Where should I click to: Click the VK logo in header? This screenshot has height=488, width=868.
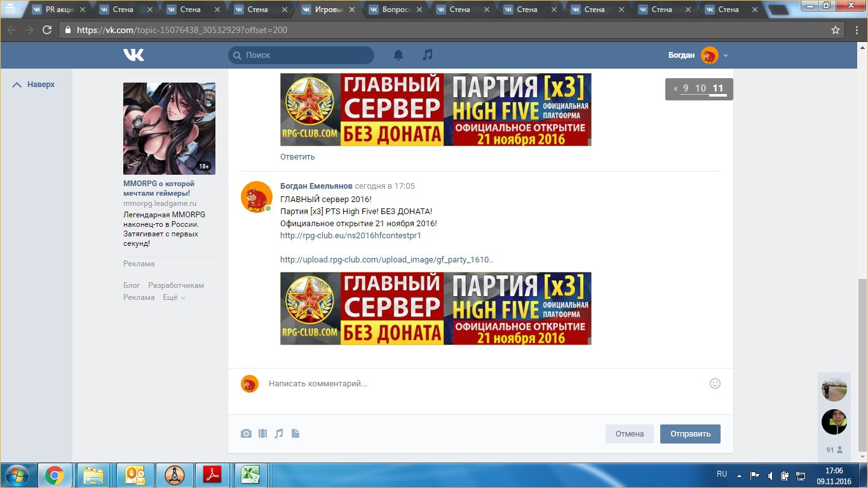point(133,55)
